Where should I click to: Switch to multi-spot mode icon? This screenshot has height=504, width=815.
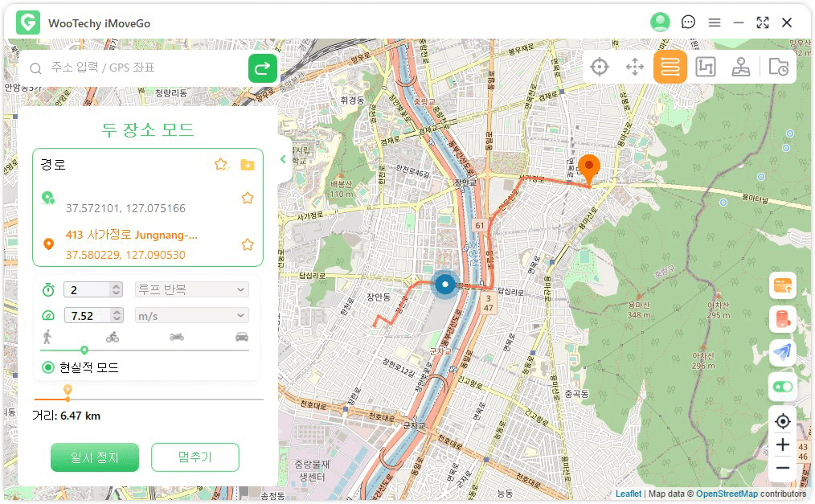(705, 68)
